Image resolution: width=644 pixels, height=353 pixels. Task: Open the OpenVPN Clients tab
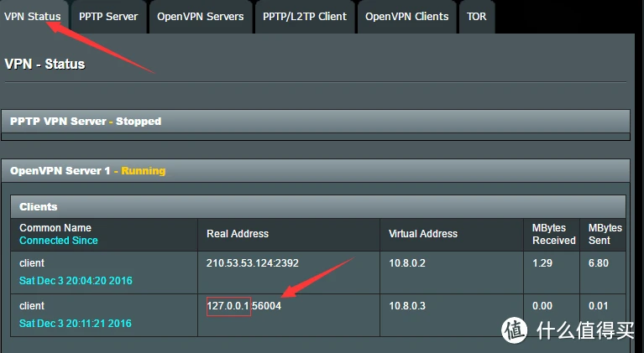406,16
